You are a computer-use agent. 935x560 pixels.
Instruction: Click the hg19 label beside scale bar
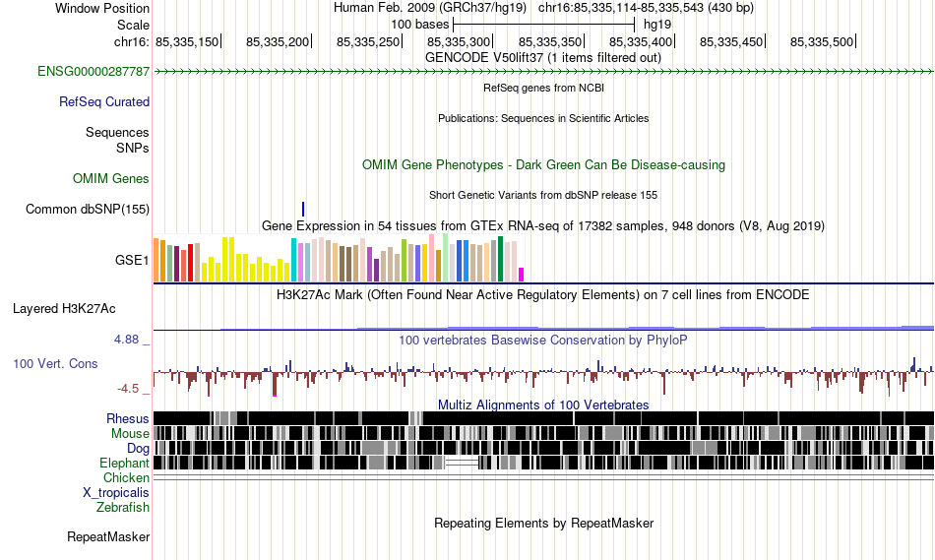657,25
